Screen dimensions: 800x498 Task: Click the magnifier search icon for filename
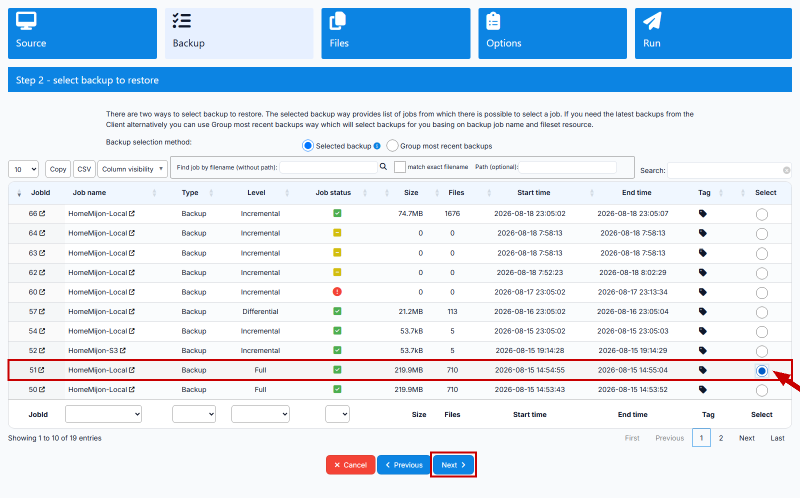383,167
